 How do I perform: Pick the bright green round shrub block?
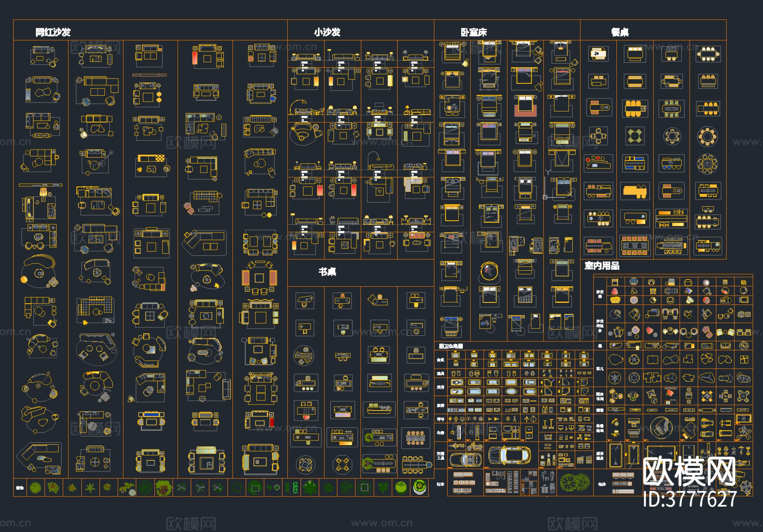tap(401, 488)
